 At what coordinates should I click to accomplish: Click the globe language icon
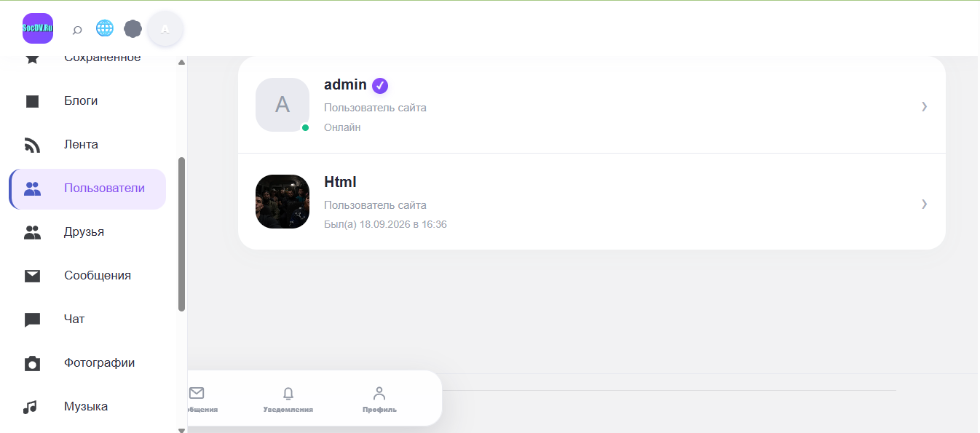(x=105, y=28)
